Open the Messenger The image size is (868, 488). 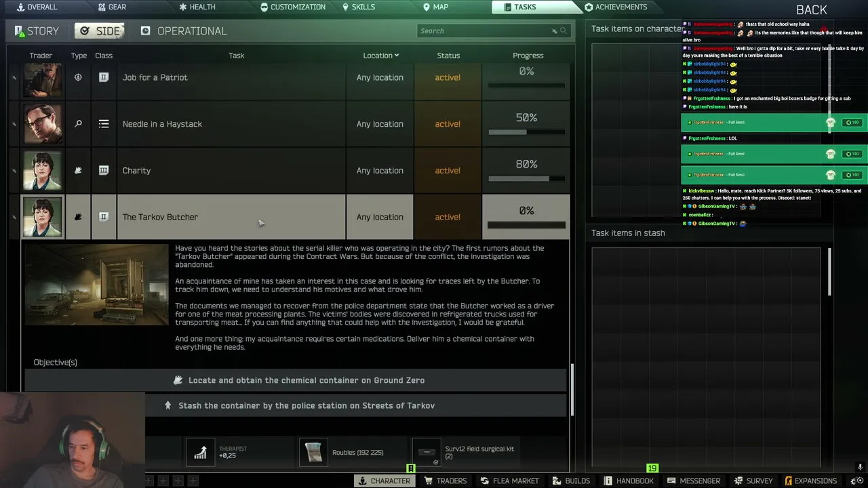point(694,481)
